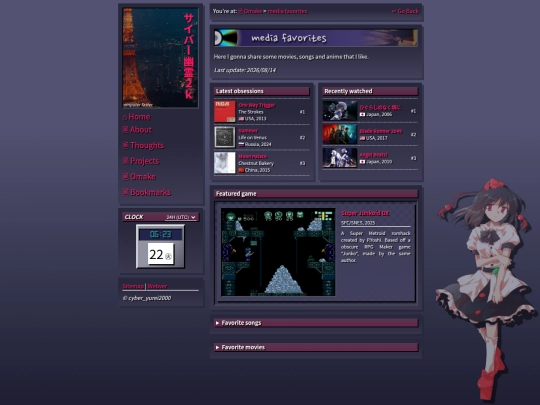
Task: Click the text 'Life on Venus'
Action: (252, 137)
